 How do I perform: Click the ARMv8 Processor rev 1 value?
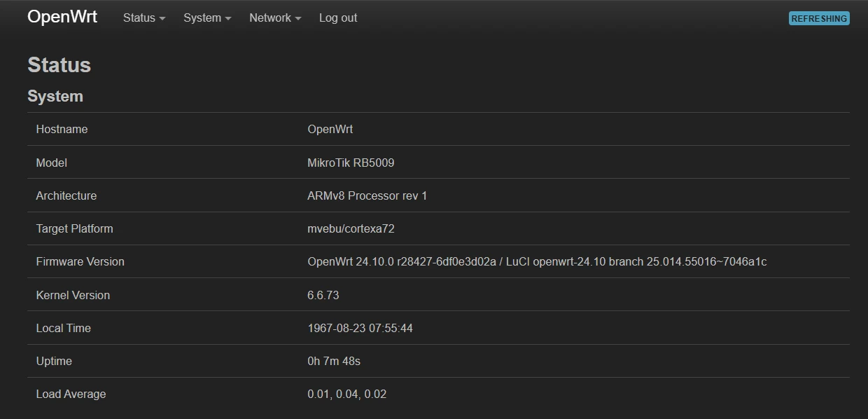(367, 195)
